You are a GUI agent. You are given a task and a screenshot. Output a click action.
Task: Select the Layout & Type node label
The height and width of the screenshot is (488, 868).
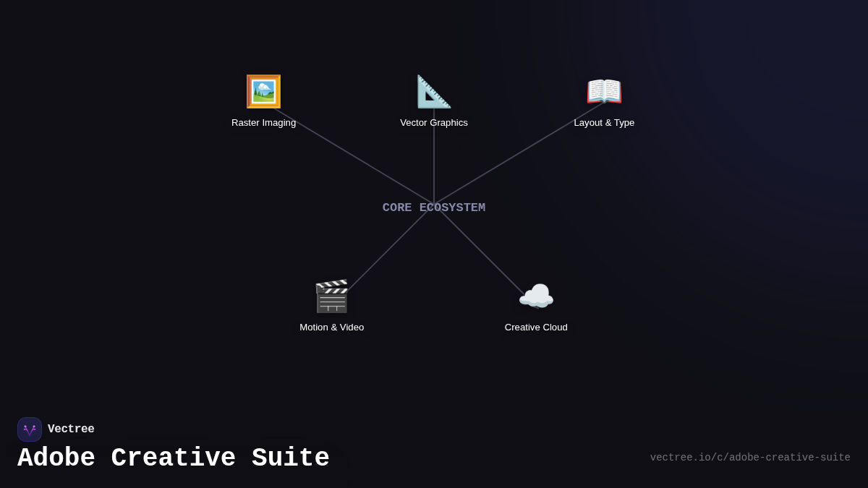tap(604, 122)
